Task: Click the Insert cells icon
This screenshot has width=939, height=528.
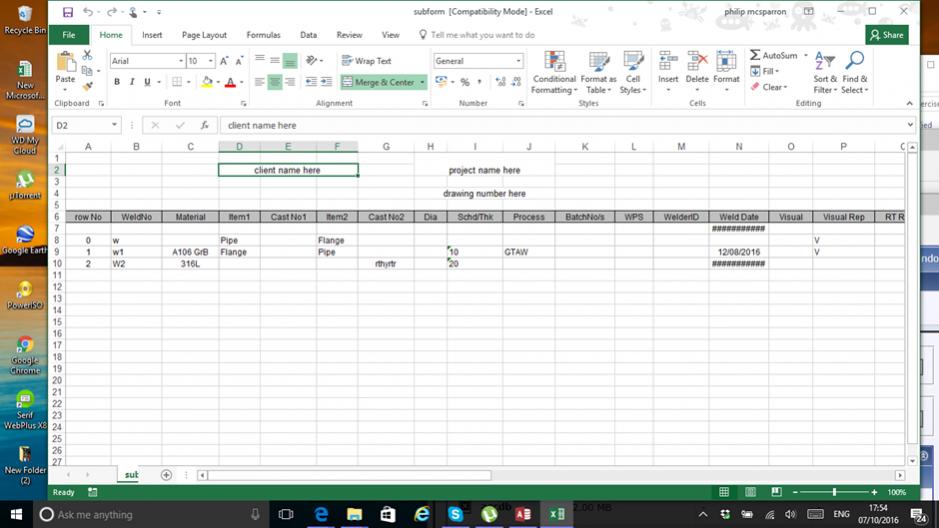Action: pos(668,62)
